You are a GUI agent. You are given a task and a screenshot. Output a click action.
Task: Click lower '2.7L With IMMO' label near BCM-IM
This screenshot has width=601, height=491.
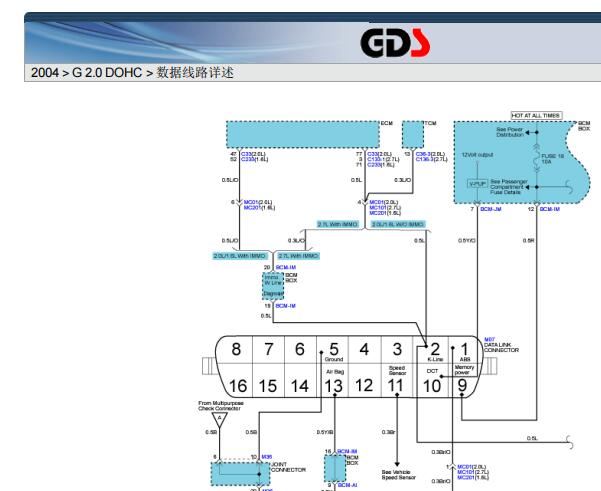[x=298, y=256]
